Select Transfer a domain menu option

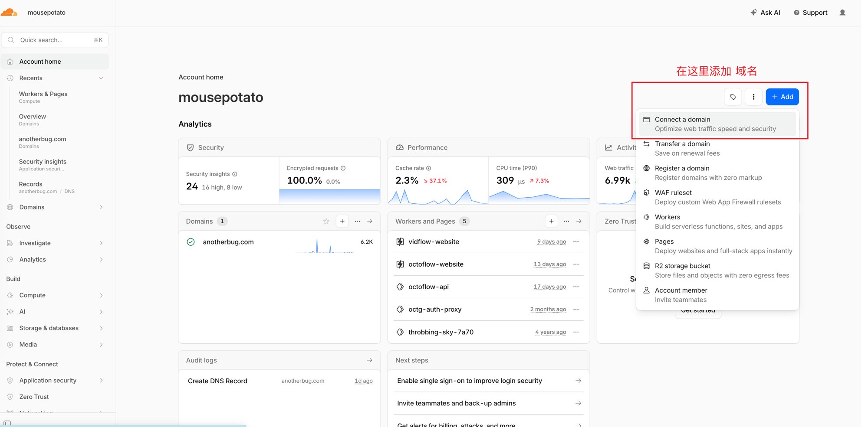(717, 148)
